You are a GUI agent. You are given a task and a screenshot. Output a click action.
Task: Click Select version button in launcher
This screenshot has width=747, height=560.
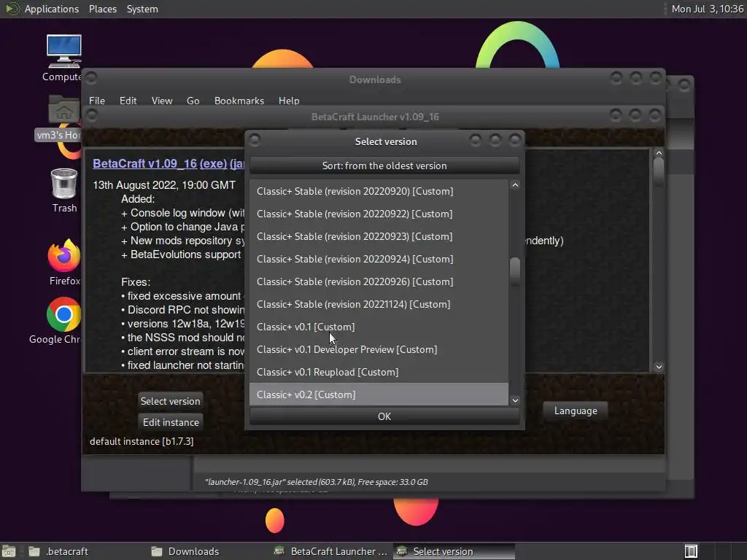point(170,401)
